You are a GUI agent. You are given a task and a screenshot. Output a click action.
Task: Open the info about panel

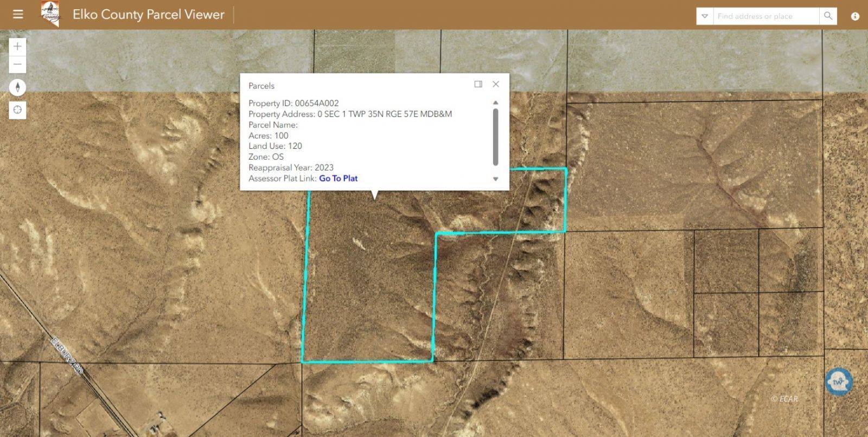[x=855, y=16]
